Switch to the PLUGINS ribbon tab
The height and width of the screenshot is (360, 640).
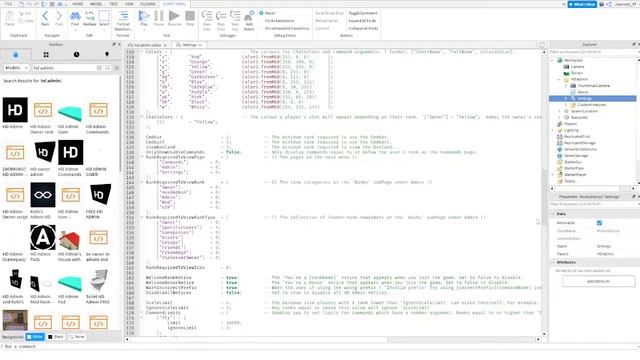148,4
